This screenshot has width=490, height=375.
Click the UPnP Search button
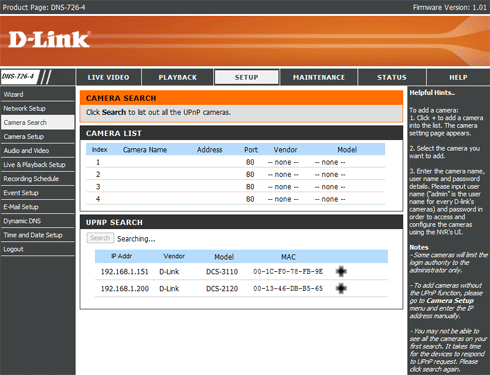(100, 238)
